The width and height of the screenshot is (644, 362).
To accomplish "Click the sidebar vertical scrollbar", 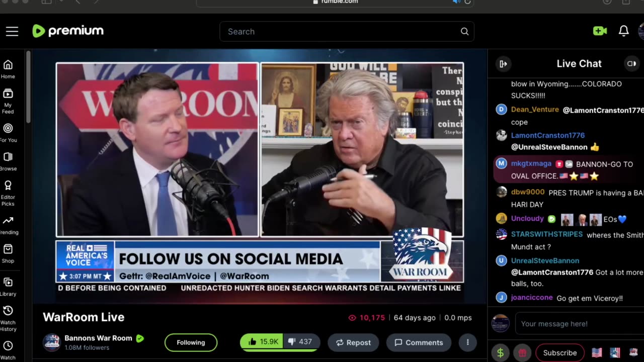I will tap(29, 86).
